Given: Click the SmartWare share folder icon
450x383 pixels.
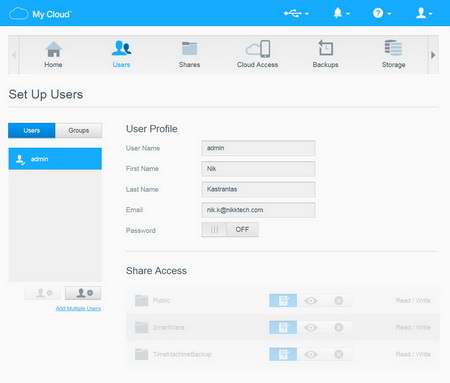Looking at the screenshot, I should tap(141, 327).
